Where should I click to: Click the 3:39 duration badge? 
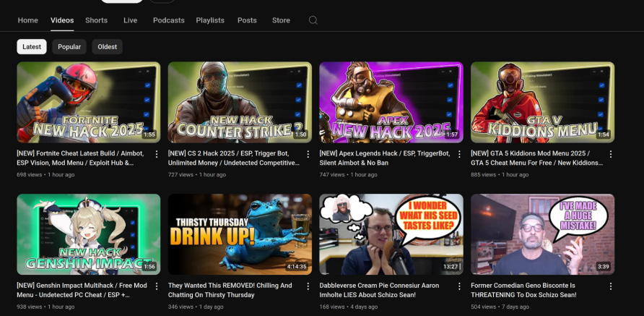click(604, 267)
